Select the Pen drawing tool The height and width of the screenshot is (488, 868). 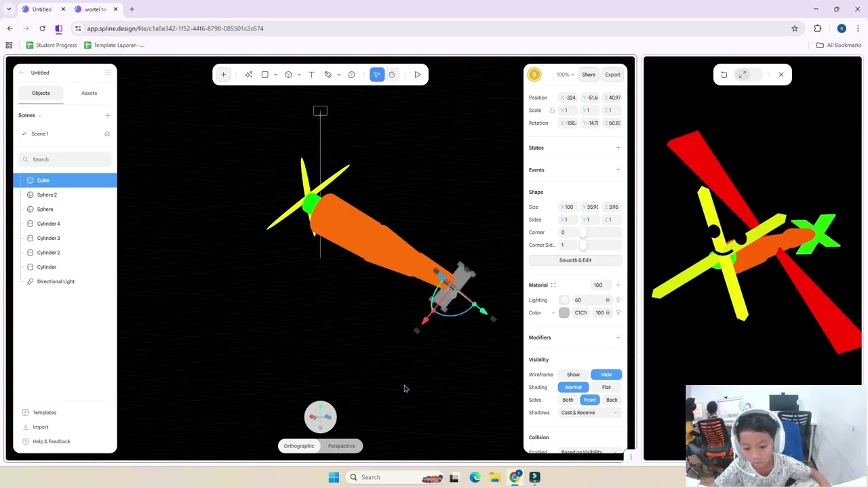[x=328, y=75]
